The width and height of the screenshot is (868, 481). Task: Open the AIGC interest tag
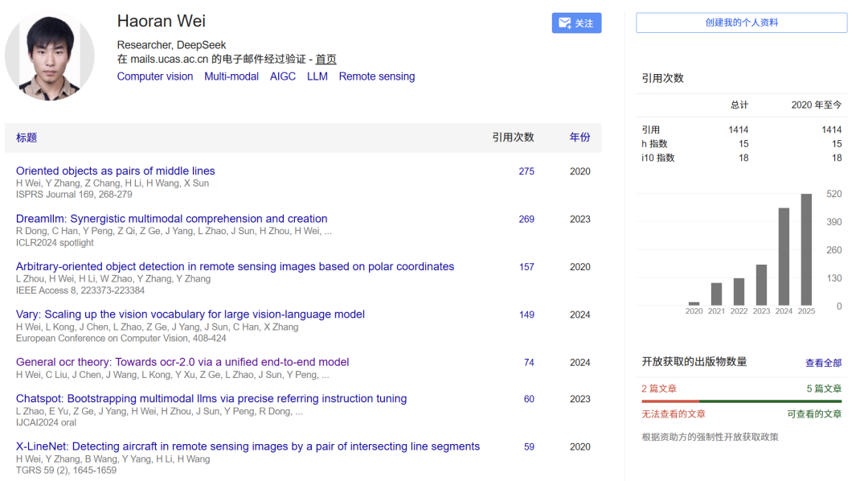click(283, 76)
